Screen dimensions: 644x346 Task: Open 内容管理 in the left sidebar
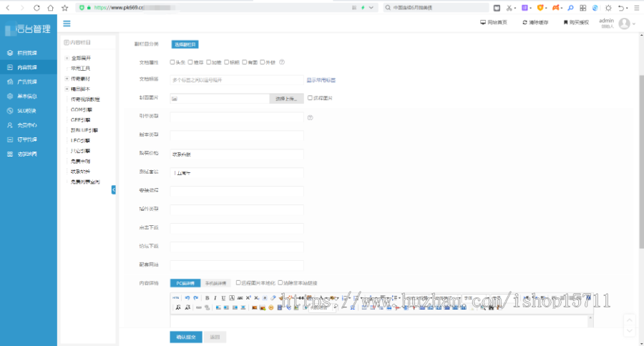29,67
